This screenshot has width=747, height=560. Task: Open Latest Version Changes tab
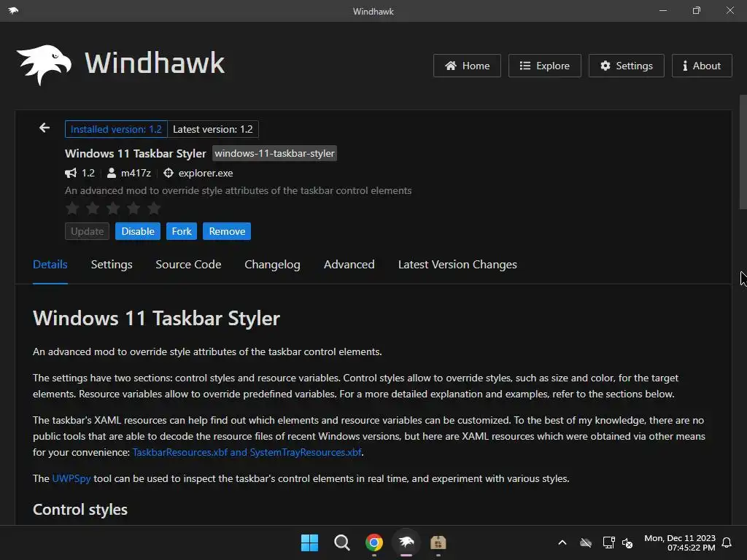click(x=457, y=265)
